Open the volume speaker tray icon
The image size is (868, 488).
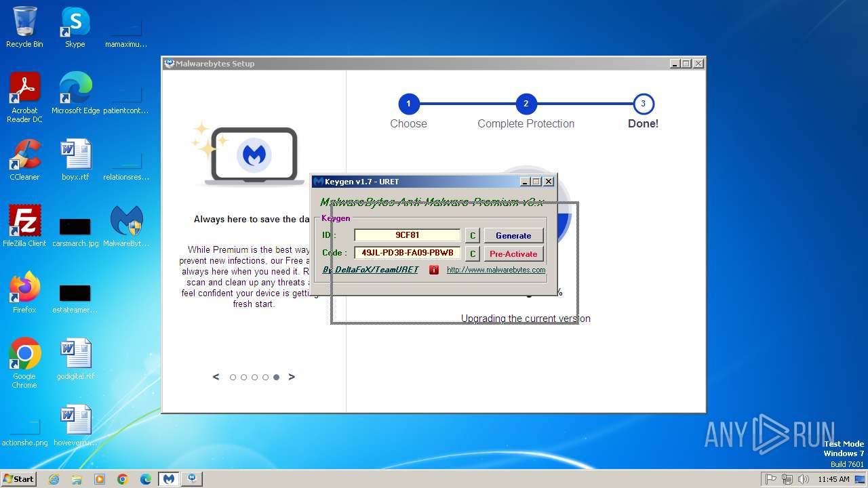pyautogui.click(x=803, y=479)
